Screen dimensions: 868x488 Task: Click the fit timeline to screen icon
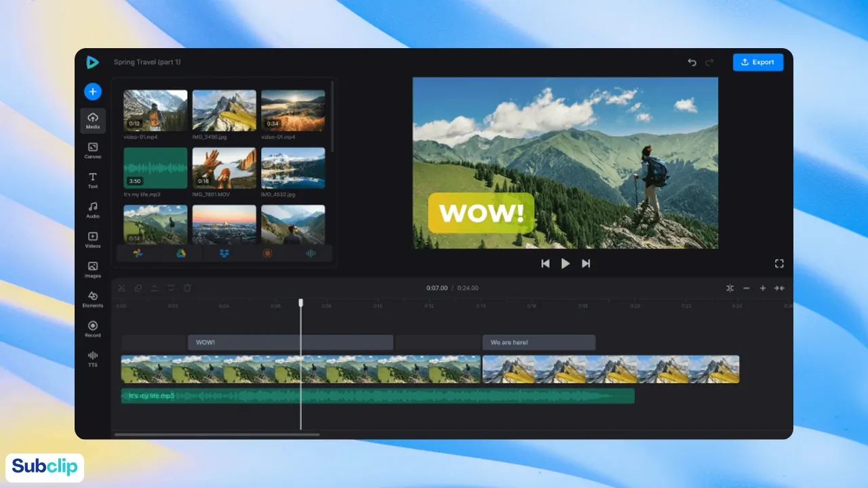[780, 288]
